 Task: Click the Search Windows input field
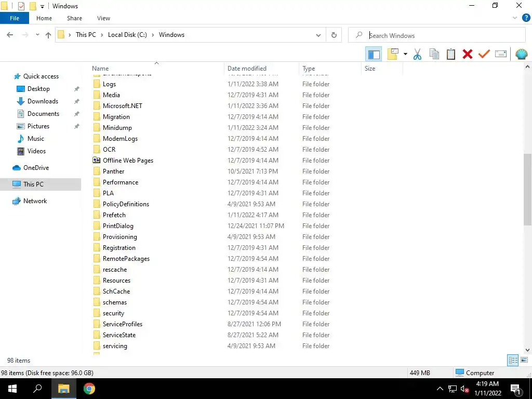[436, 35]
